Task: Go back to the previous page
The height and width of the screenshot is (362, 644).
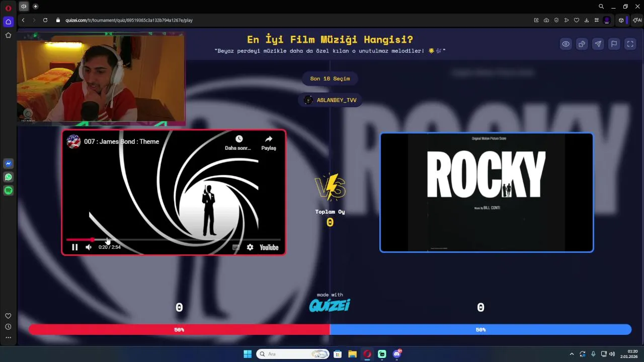Action: (x=23, y=20)
